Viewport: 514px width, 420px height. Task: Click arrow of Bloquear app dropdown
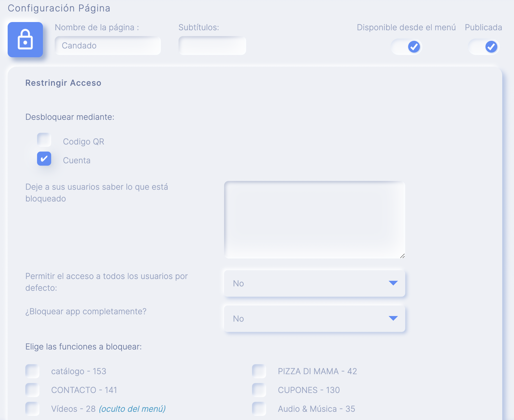click(393, 318)
